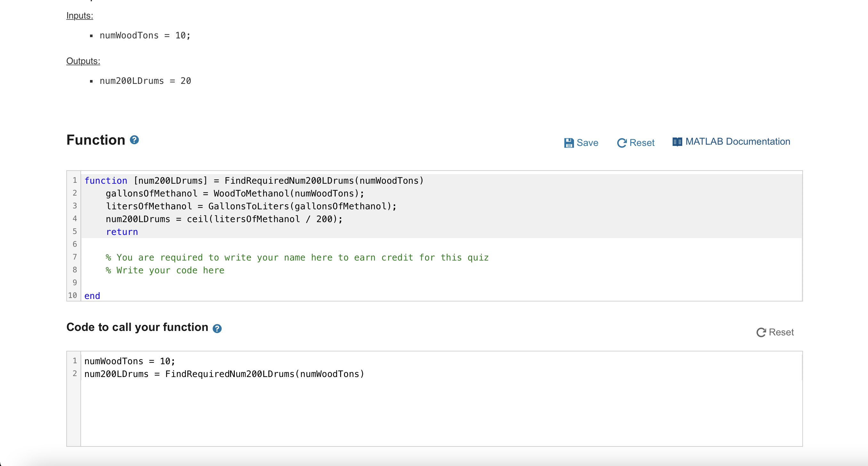Click the gray Reset arrow icon for calling code
Viewport: 868px width, 466px height.
click(761, 332)
